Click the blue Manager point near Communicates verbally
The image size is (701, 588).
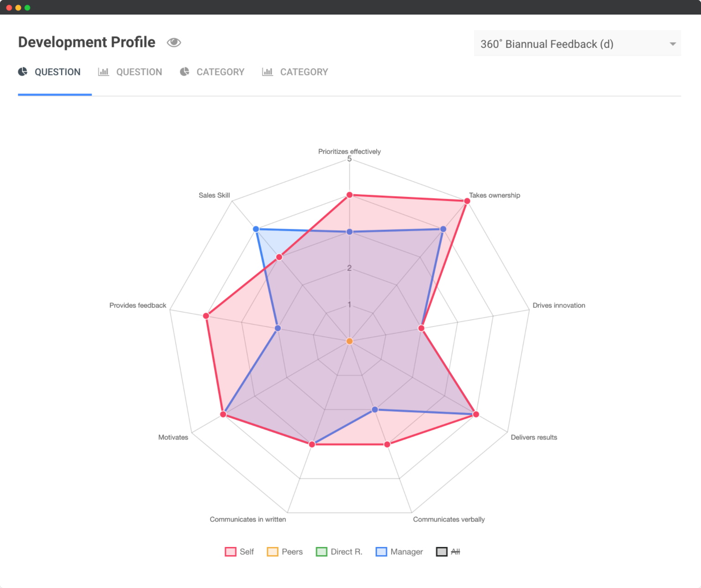click(x=375, y=409)
